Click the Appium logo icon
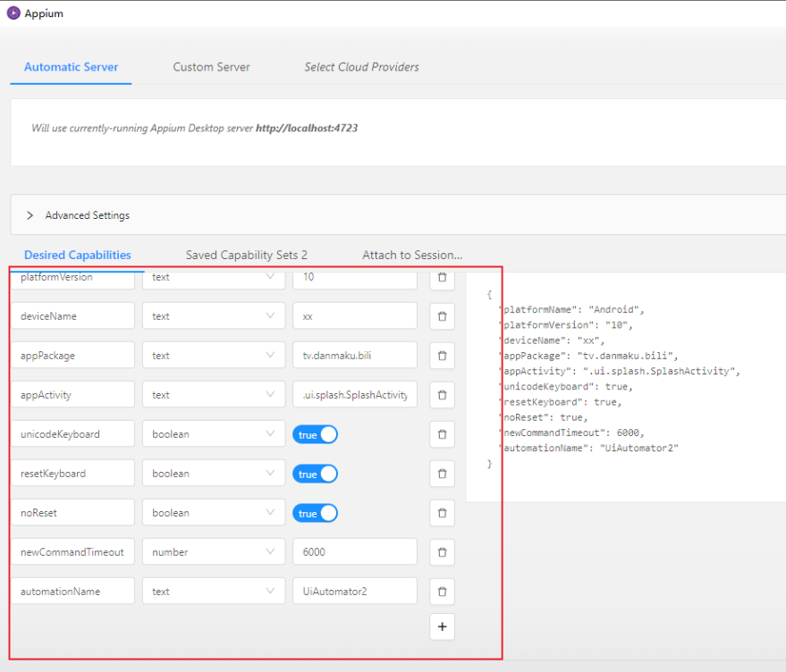786x672 pixels. pyautogui.click(x=13, y=13)
